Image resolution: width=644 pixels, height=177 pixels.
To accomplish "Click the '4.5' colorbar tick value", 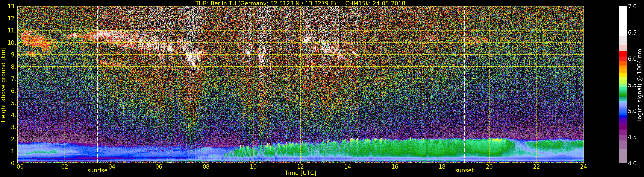I will point(632,137).
